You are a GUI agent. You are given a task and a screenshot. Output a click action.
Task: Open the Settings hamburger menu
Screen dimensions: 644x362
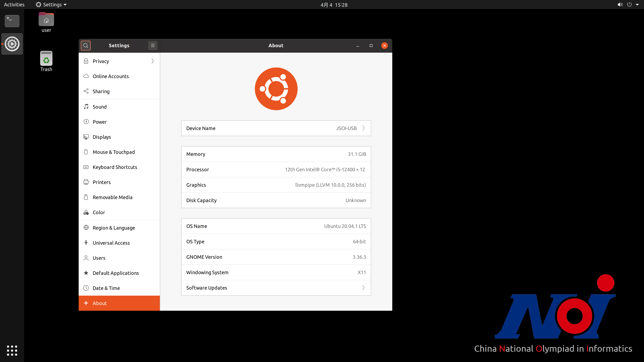click(152, 45)
